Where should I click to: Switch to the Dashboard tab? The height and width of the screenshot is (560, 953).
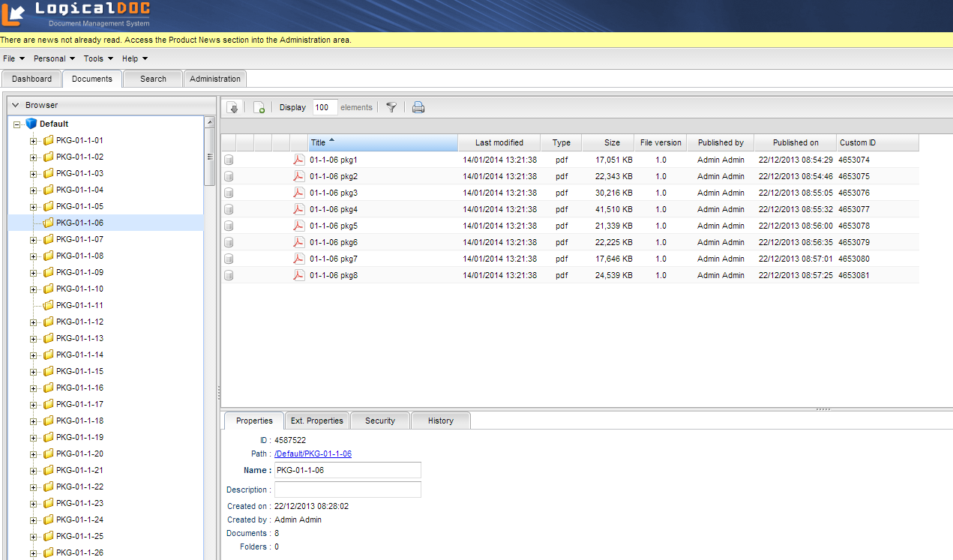click(32, 79)
